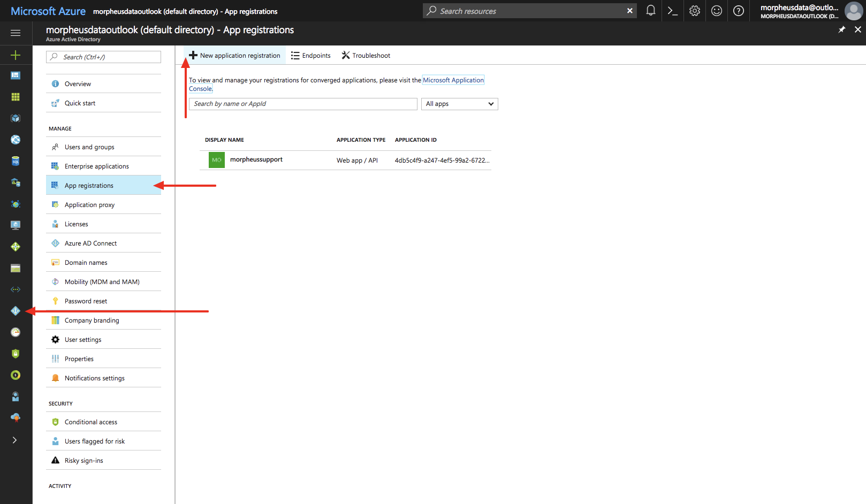Open the Help question mark icon
The width and height of the screenshot is (866, 504).
739,11
